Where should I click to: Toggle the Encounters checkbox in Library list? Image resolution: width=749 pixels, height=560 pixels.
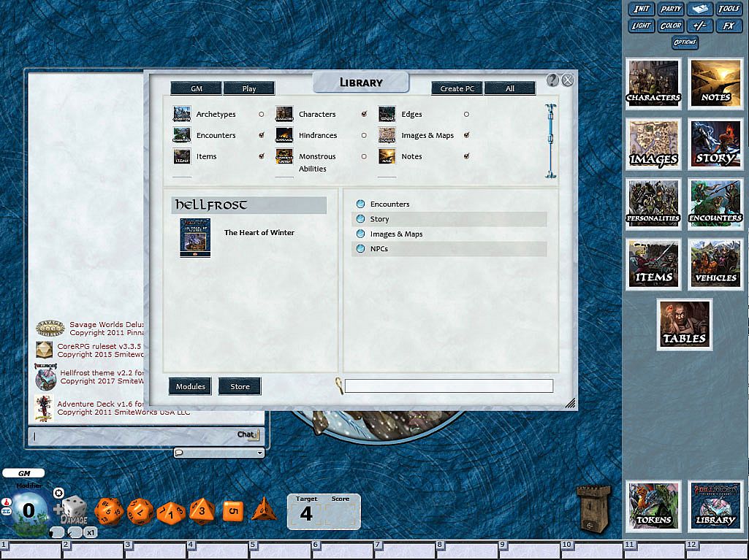click(x=262, y=135)
